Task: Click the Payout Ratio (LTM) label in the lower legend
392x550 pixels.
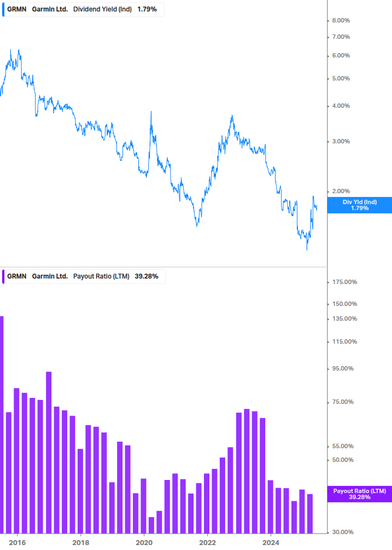Action: coord(101,276)
